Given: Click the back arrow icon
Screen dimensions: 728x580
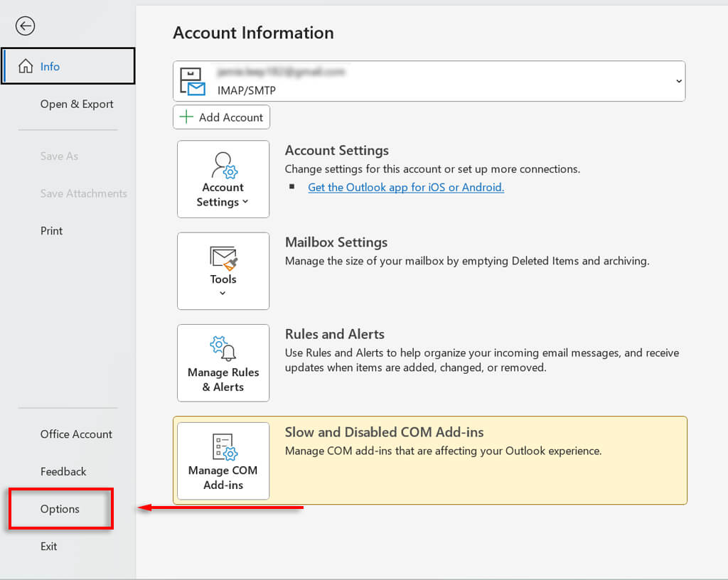Looking at the screenshot, I should pos(26,26).
